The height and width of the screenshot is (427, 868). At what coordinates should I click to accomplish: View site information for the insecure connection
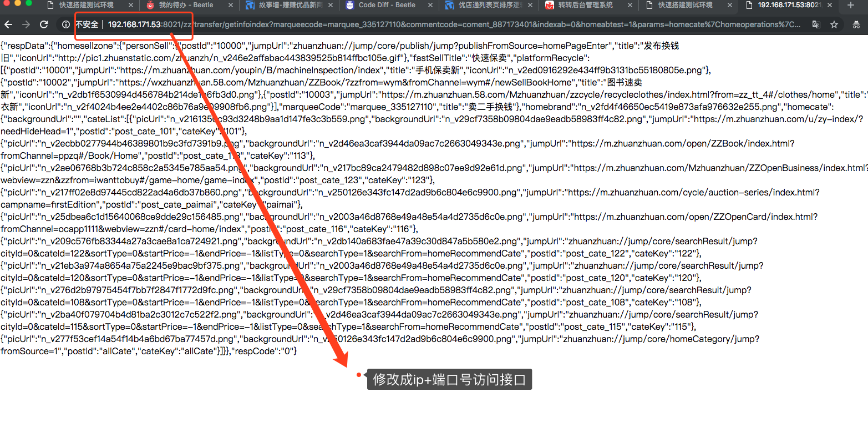[66, 25]
